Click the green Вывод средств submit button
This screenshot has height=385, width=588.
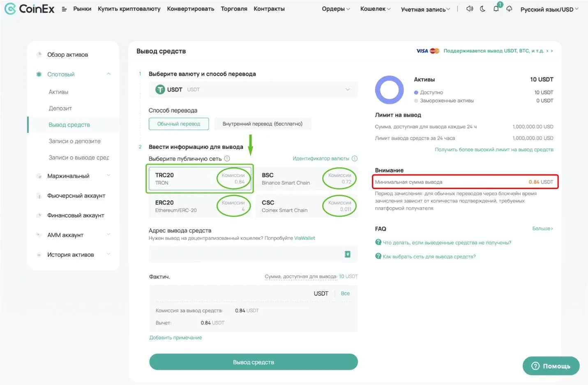(253, 362)
